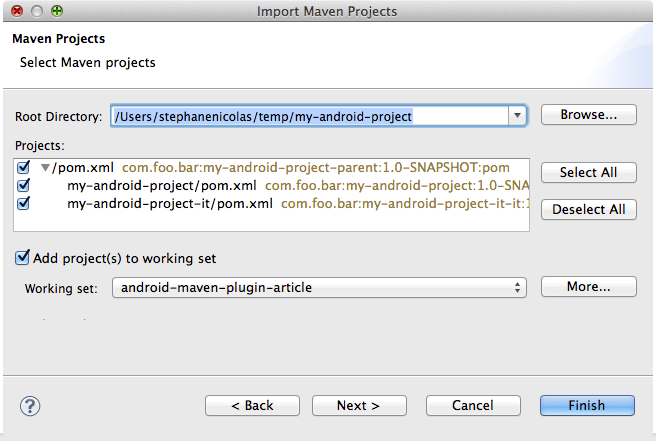Click Finish to import the projects
Screen dimensions: 656x441
587,405
